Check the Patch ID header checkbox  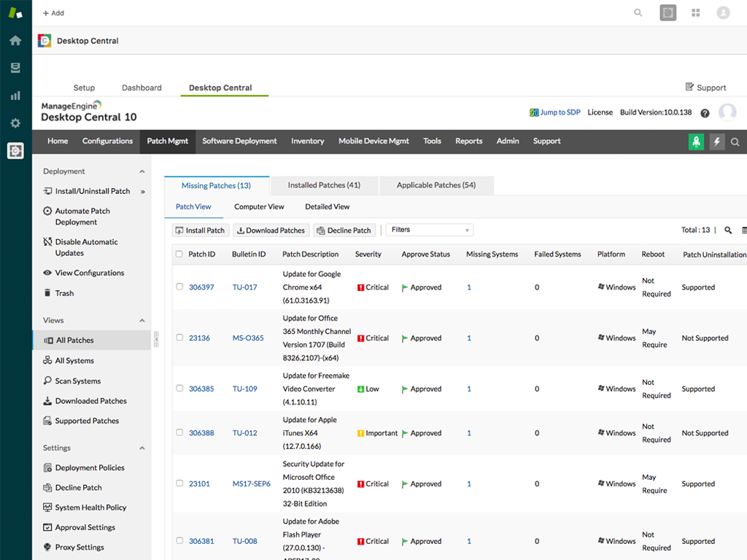point(179,254)
